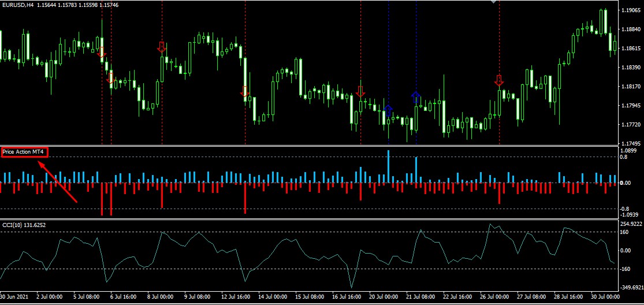This screenshot has width=644, height=305.
Task: Click the 5 Jul 08:00 time label
Action: pyautogui.click(x=86, y=296)
